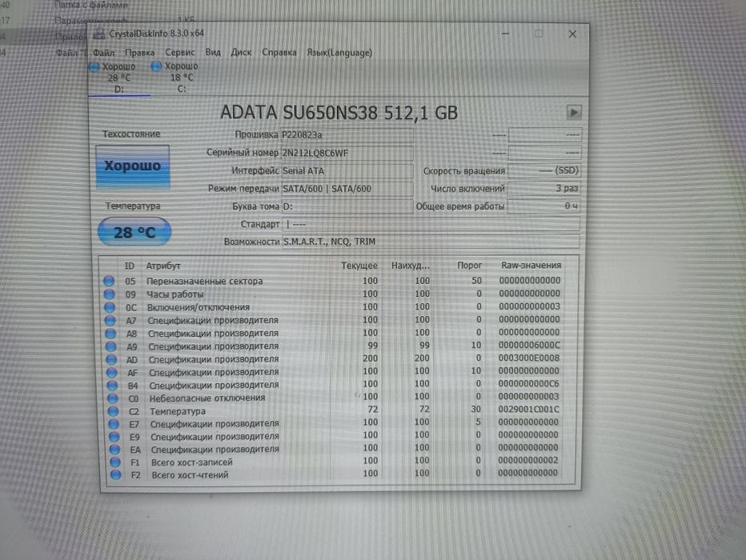Click raw value 0003000E0008

point(529,358)
